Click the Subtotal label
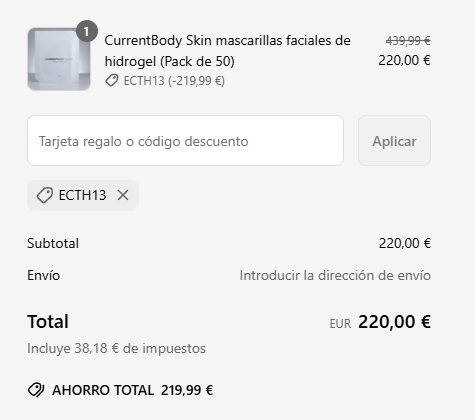The width and height of the screenshot is (475, 420). [x=53, y=243]
